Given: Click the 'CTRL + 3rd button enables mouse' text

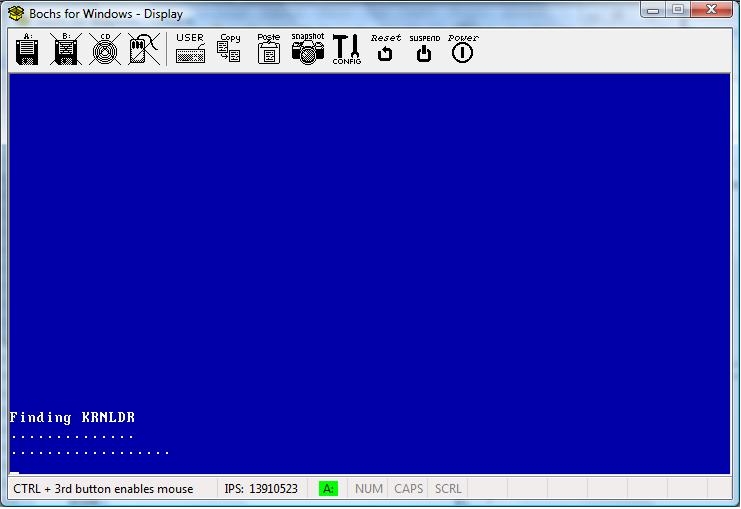Looking at the screenshot, I should coord(103,488).
